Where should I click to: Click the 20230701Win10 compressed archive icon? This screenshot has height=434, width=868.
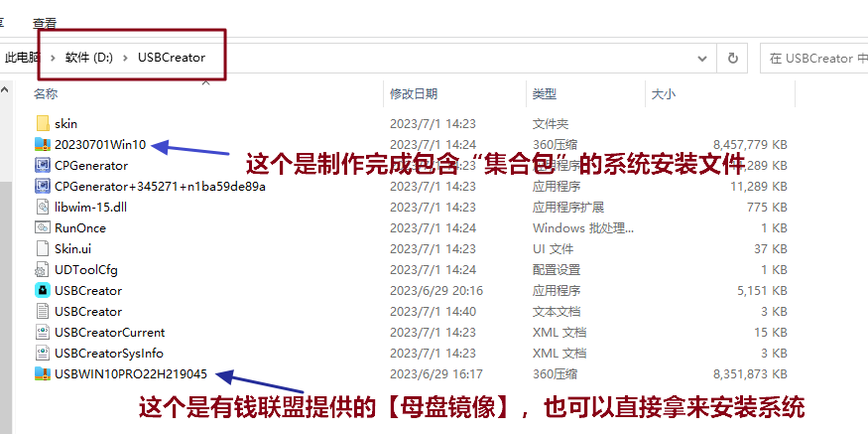42,144
